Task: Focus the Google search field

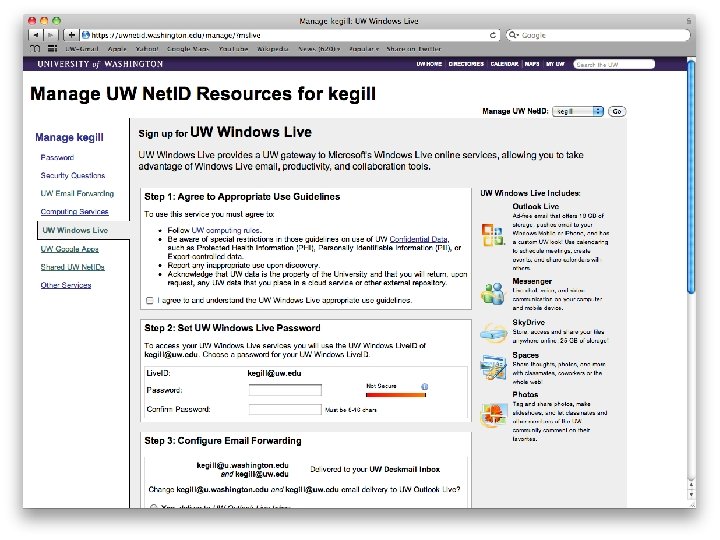Action: [x=598, y=35]
